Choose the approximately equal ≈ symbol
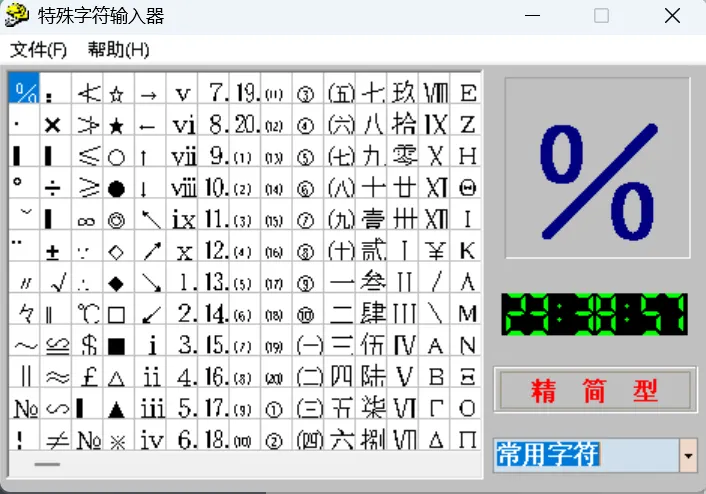Screen dimensions: 706x494 (56, 372)
